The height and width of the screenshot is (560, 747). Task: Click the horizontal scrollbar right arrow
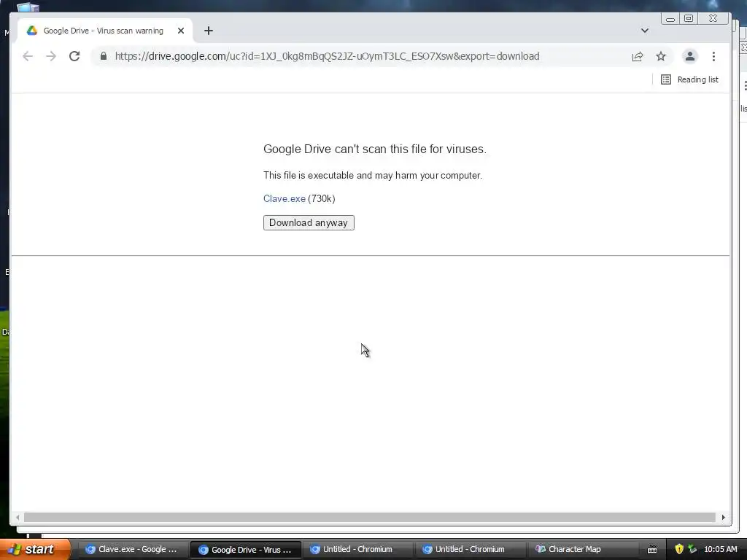pos(723,518)
